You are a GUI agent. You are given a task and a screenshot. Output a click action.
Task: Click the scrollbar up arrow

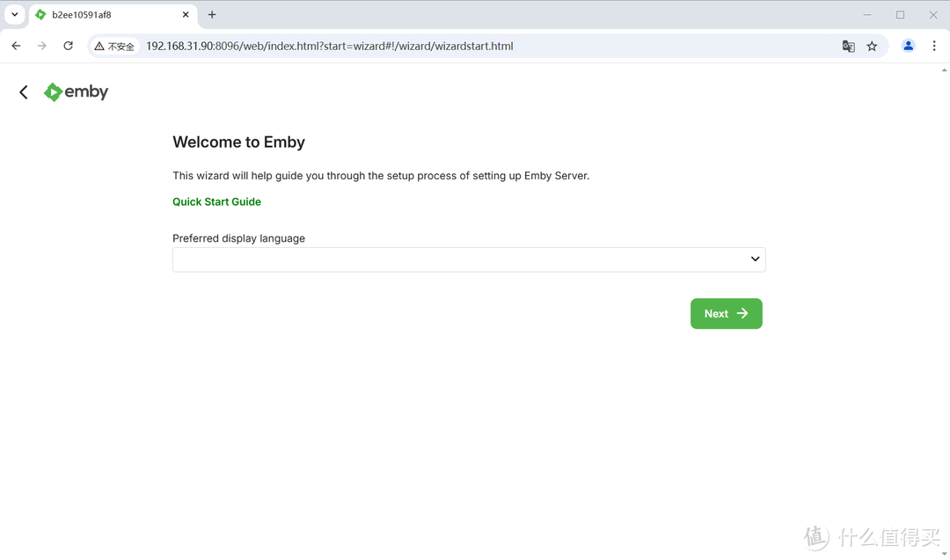pos(944,69)
